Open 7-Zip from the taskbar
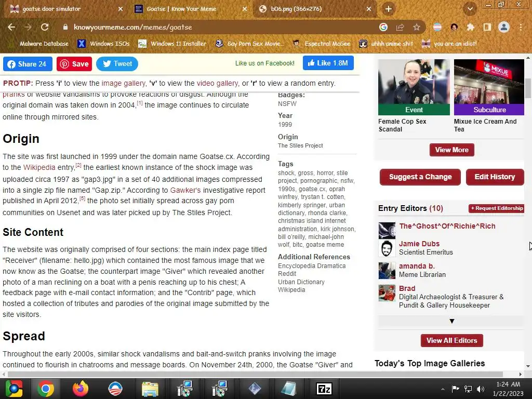 coord(323,389)
